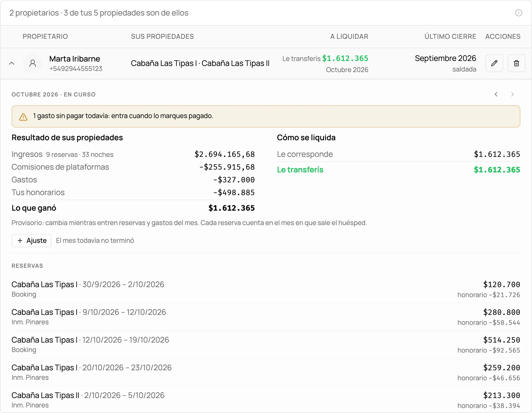Click Marta Iribarne's user avatar icon
Viewport: 532px width, 413px height.
point(33,63)
